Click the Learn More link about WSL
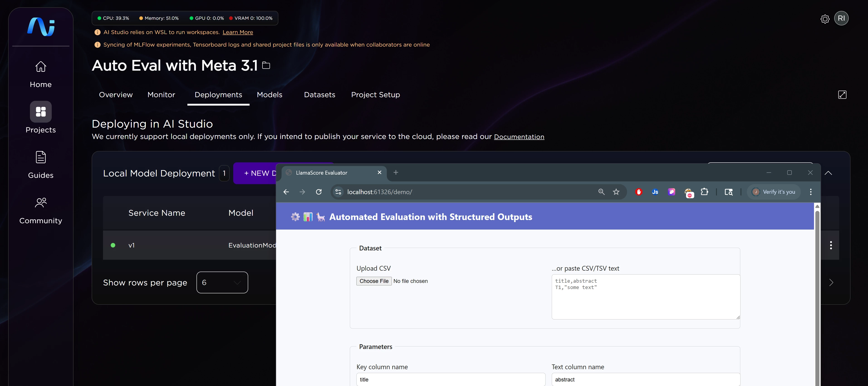The width and height of the screenshot is (868, 386). [238, 32]
